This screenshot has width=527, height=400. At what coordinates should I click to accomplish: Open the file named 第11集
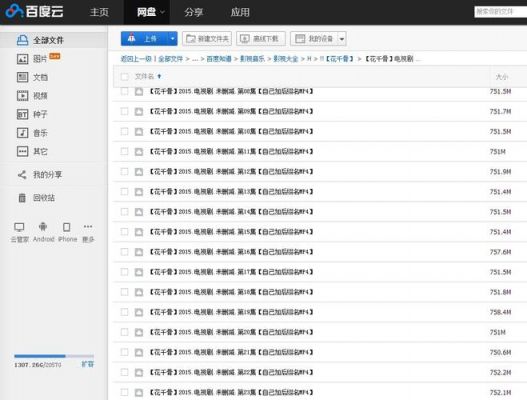tap(231, 152)
